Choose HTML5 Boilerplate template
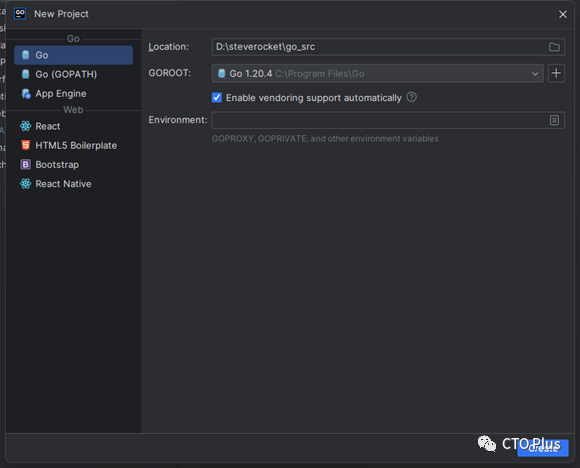580x468 pixels. pyautogui.click(x=73, y=145)
